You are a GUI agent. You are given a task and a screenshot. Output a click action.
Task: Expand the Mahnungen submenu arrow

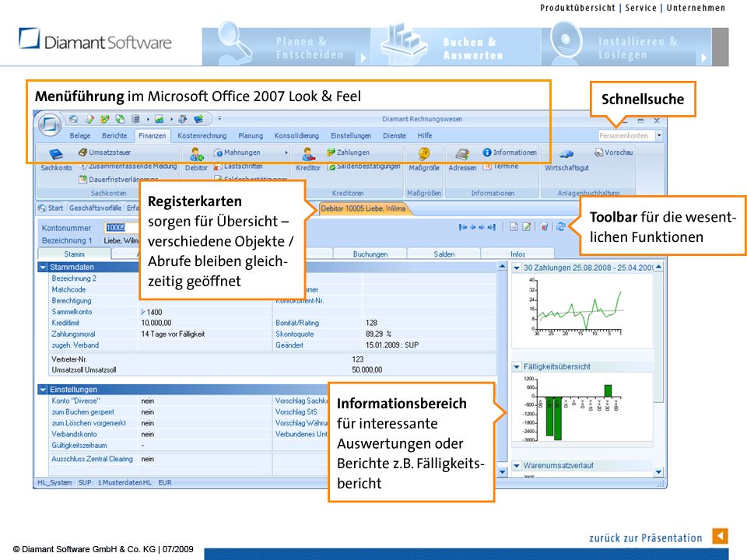tap(286, 153)
